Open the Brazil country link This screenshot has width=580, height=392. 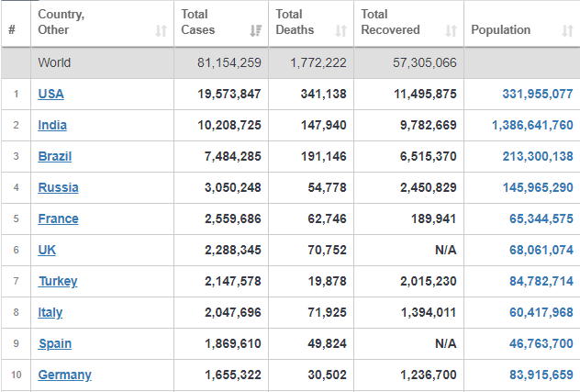(x=55, y=156)
